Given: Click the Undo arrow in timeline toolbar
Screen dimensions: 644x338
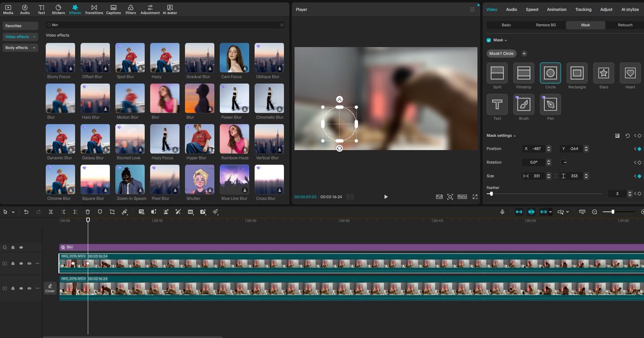Looking at the screenshot, I should (26, 212).
